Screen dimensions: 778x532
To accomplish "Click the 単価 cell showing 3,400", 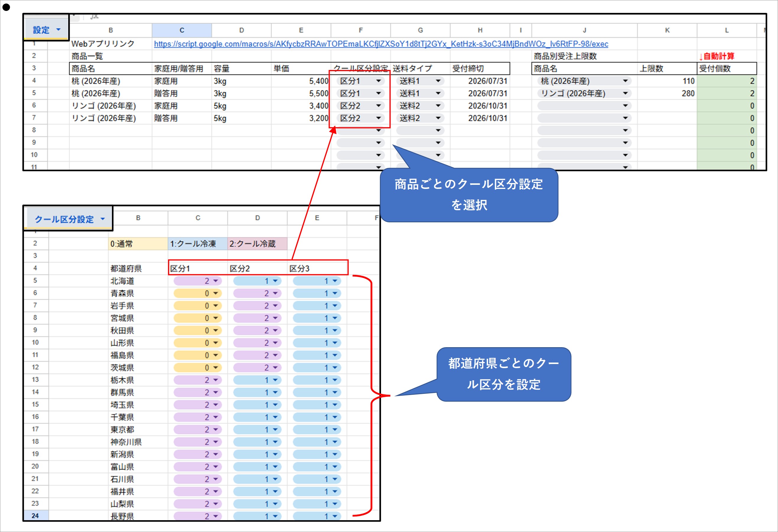I will click(301, 106).
